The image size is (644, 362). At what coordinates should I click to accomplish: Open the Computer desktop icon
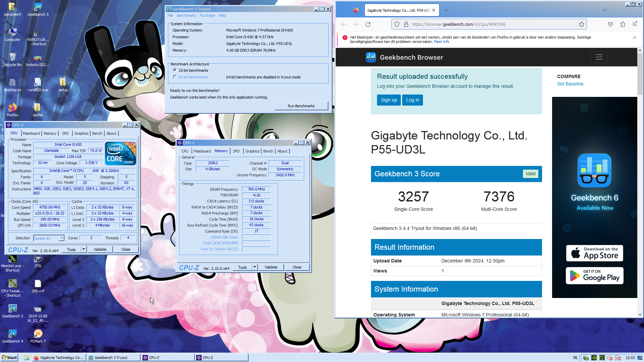click(12, 34)
